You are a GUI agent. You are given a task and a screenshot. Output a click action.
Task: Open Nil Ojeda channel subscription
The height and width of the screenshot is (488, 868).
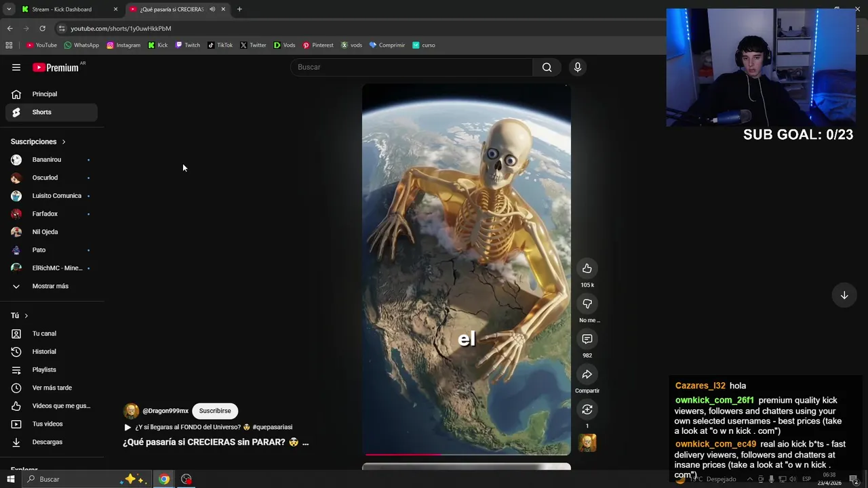(x=52, y=232)
